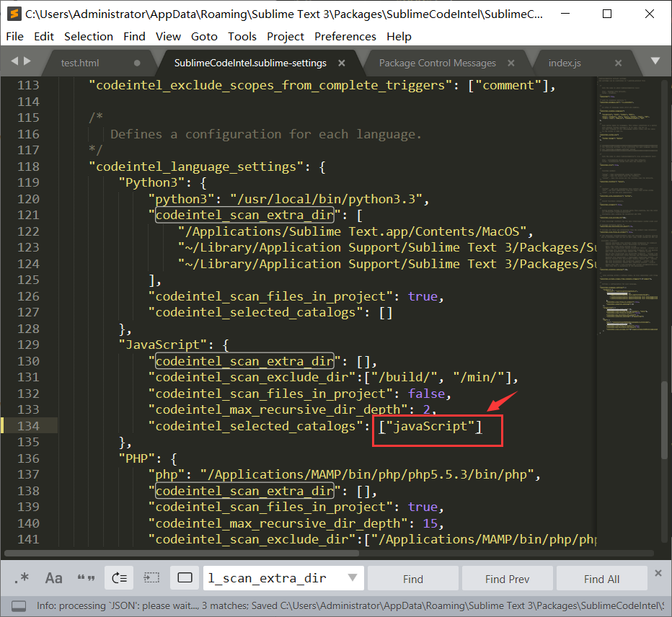Open the tab list dropdown arrow

[655, 61]
